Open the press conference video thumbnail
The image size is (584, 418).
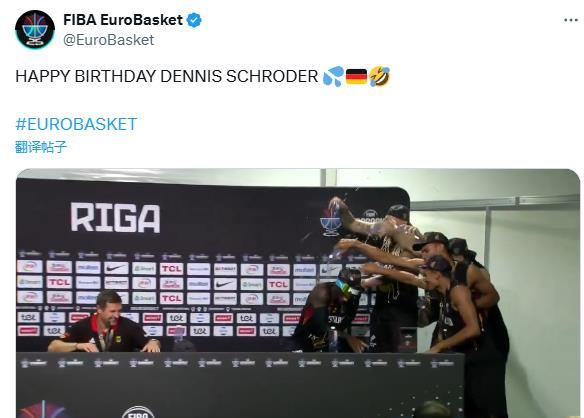point(298,293)
